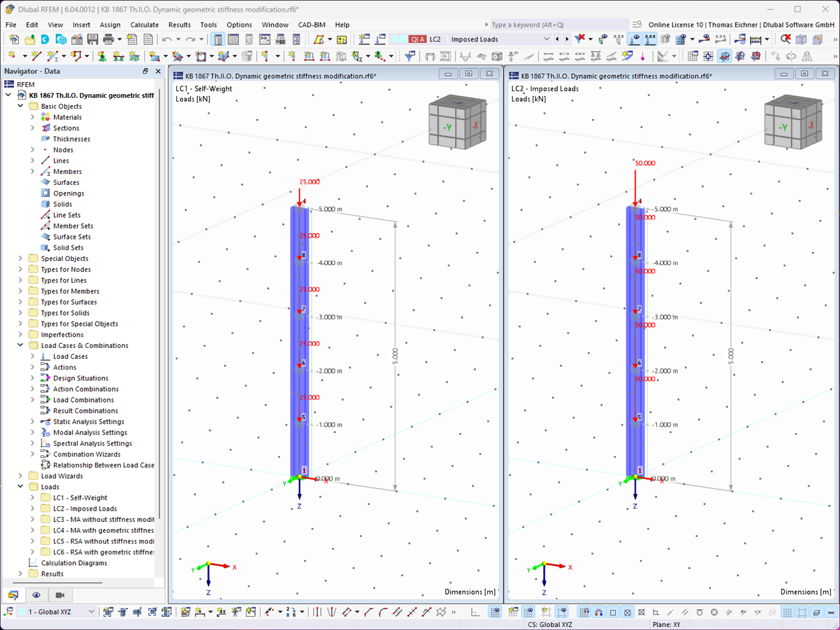
Task: Click the Online License 10 text
Action: 675,25
